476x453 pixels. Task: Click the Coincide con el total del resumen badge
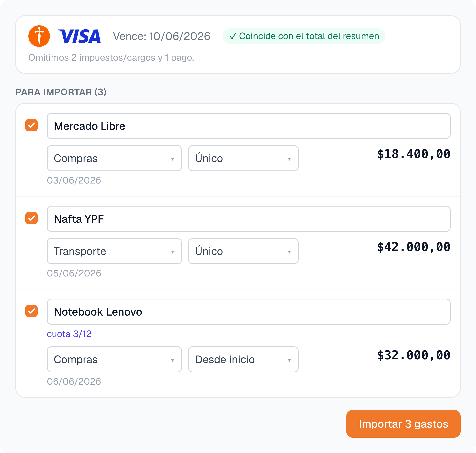(304, 36)
